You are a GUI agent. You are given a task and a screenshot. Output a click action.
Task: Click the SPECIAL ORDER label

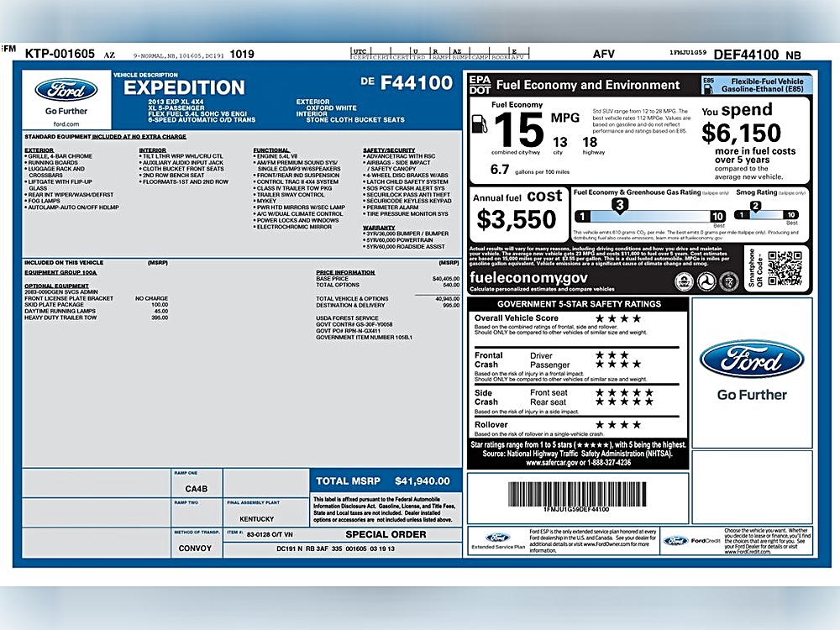pyautogui.click(x=385, y=533)
